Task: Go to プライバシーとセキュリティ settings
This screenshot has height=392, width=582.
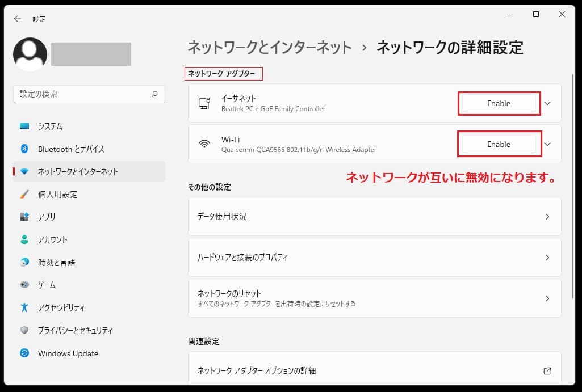Action: tap(89, 330)
